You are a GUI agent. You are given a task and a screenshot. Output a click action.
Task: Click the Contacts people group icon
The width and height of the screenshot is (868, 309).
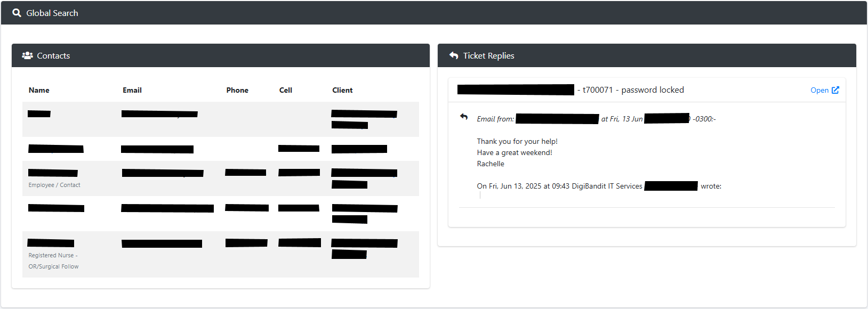click(x=27, y=55)
